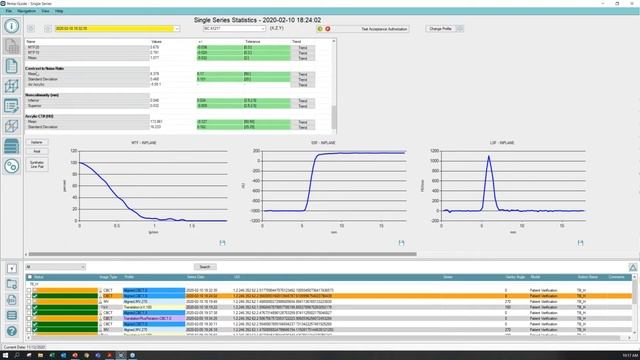Open Excel from the taskbar
The width and height of the screenshot is (640, 360).
click(52, 356)
